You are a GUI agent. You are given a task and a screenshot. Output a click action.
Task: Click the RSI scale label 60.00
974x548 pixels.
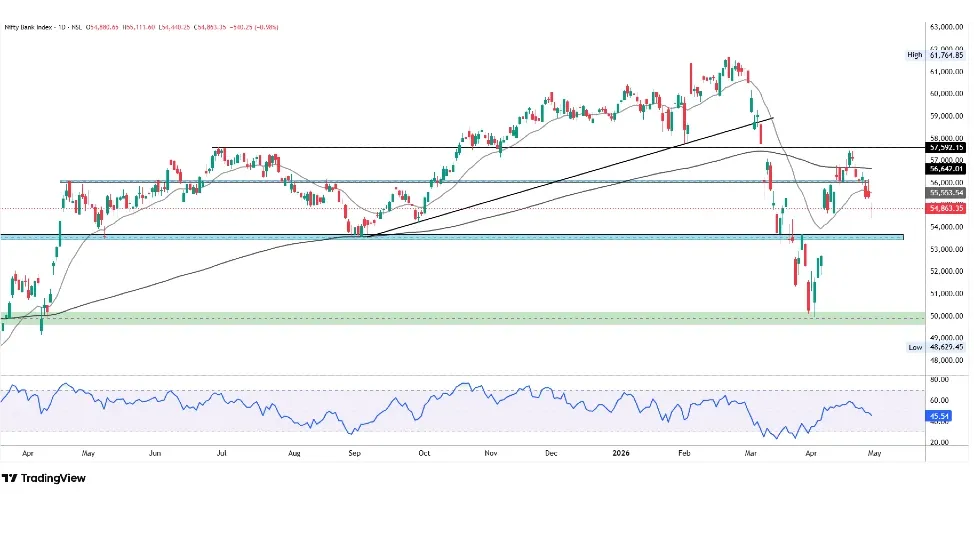[939, 400]
